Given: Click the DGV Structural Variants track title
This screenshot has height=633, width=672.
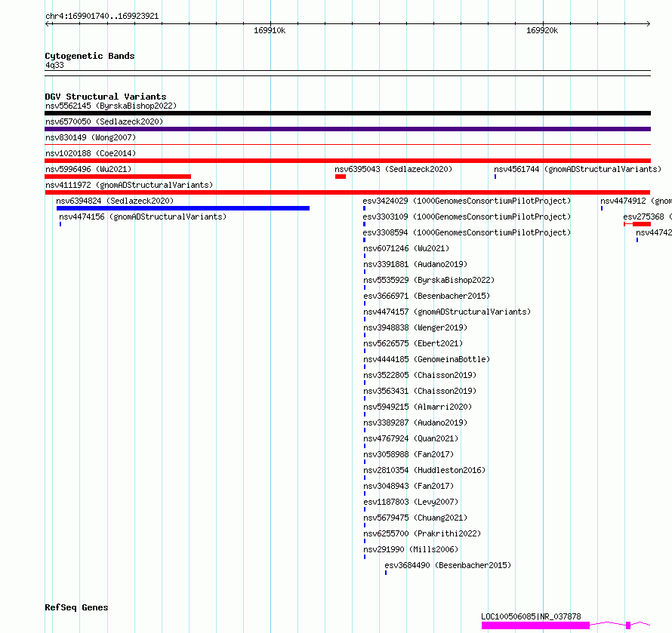Looking at the screenshot, I should pos(106,97).
